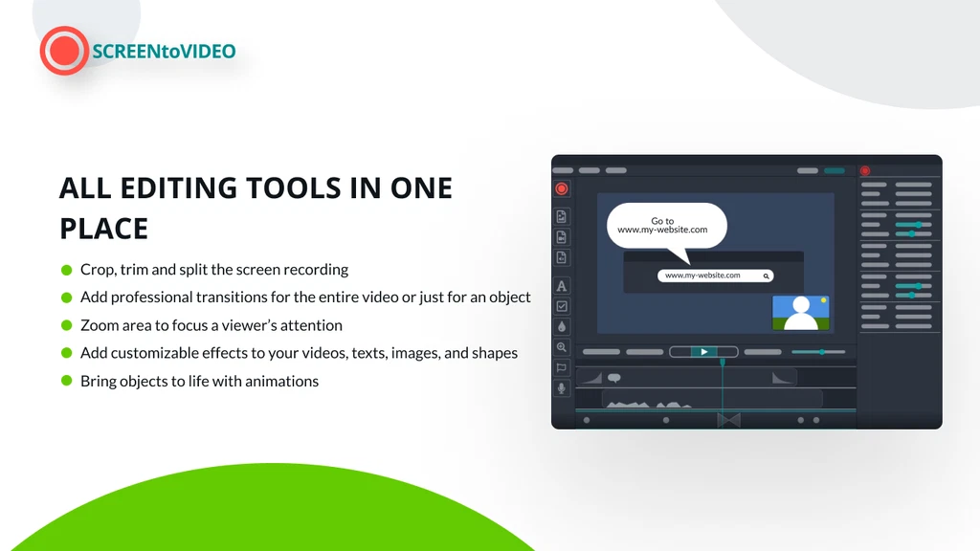
Task: Open the Text tool marked with an A
Action: [x=561, y=286]
